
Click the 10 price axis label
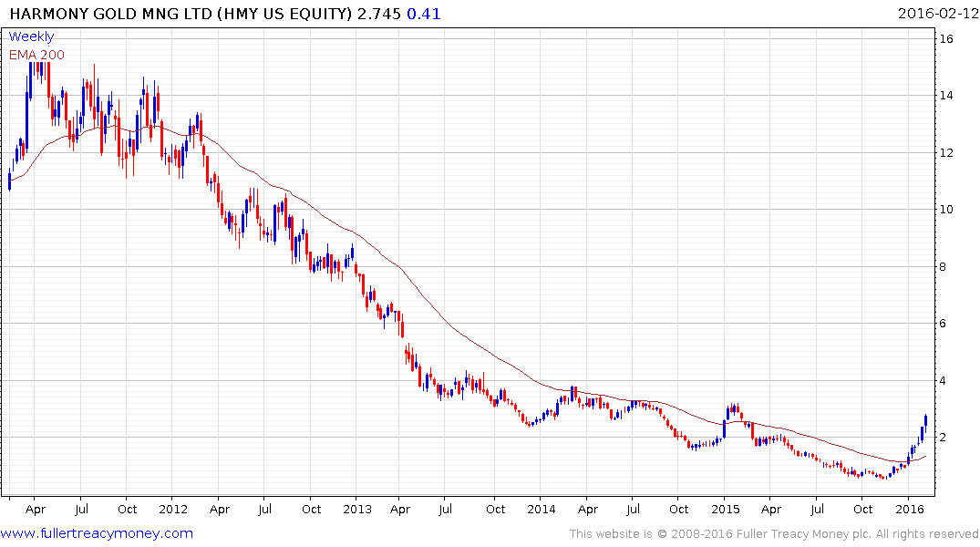(946, 210)
